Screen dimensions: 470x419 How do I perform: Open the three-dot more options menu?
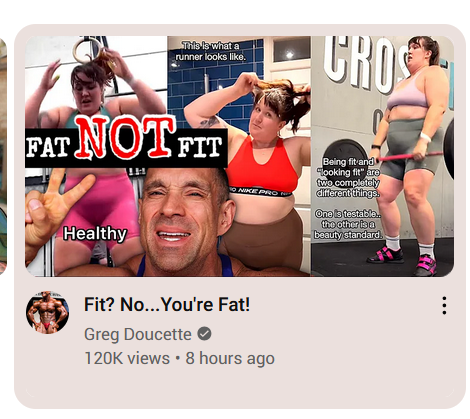pos(444,305)
